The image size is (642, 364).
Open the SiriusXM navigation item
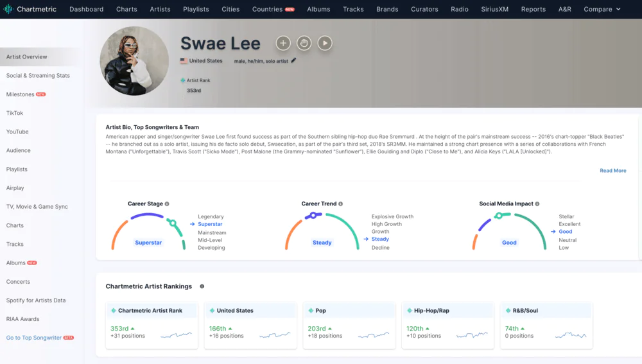[494, 9]
